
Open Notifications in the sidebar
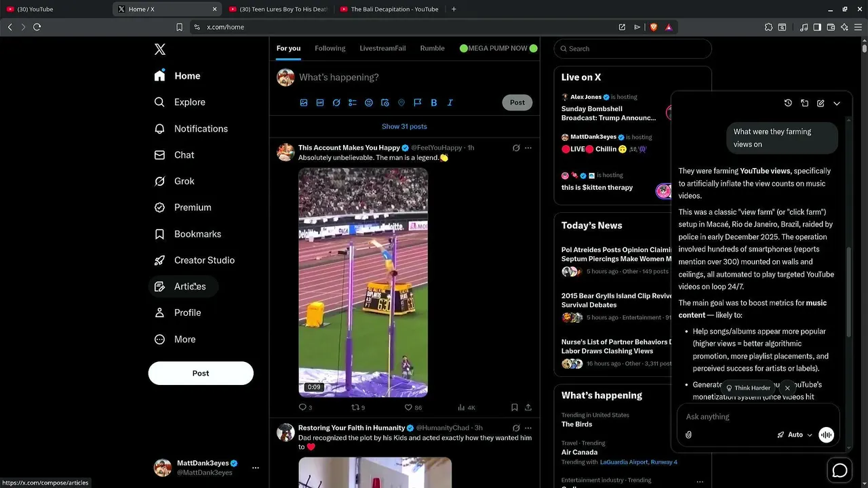(191, 129)
